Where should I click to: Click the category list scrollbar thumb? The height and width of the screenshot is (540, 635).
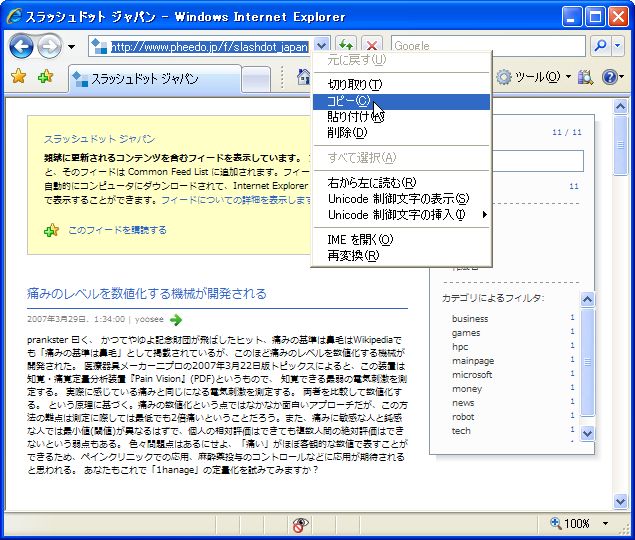pyautogui.click(x=587, y=362)
